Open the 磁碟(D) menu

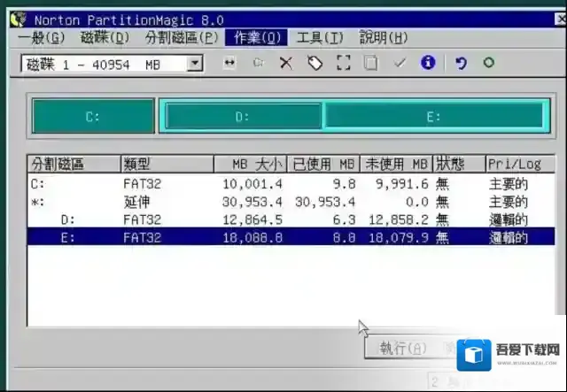(x=105, y=37)
